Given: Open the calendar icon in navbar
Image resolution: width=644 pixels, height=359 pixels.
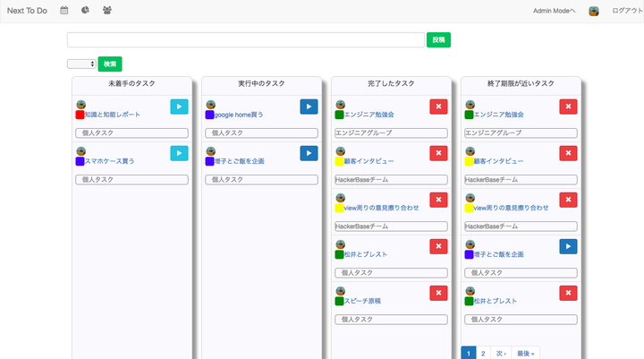Looking at the screenshot, I should click(x=64, y=10).
